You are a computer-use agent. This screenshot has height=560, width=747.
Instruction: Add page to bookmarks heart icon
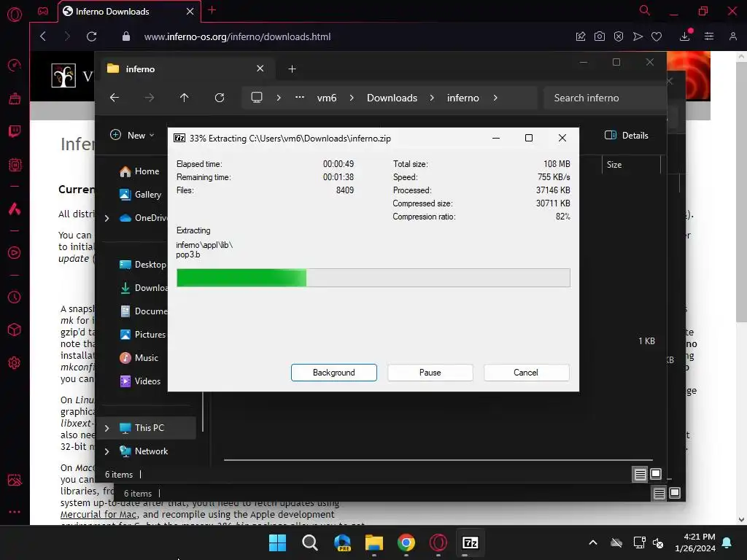pos(657,36)
